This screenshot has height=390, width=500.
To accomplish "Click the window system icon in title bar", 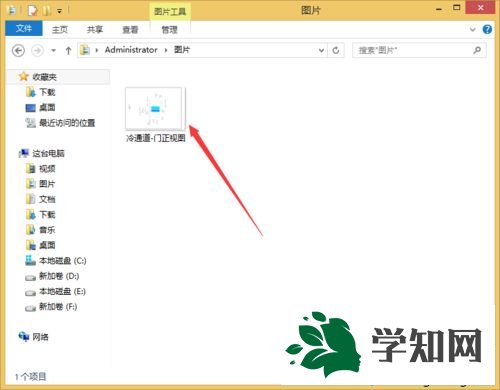I will (12, 11).
